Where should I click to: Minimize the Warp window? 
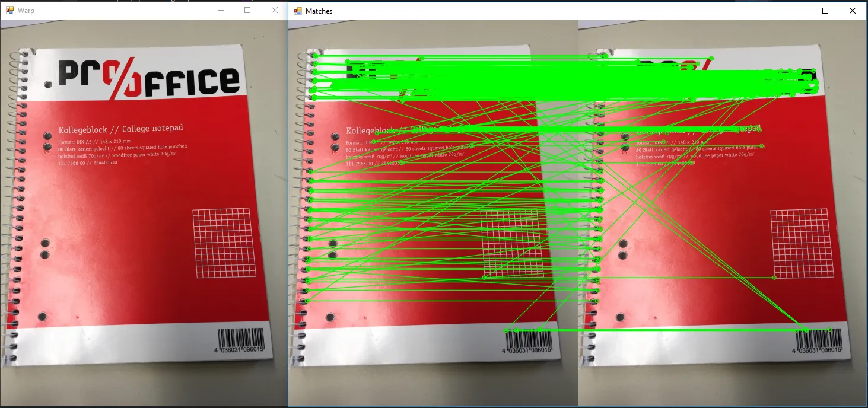coord(220,10)
